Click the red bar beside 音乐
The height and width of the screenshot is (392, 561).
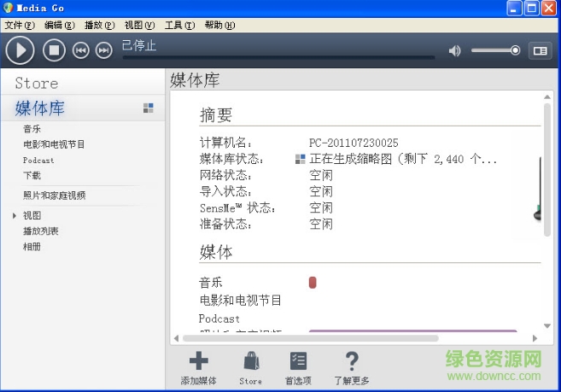[x=313, y=283]
